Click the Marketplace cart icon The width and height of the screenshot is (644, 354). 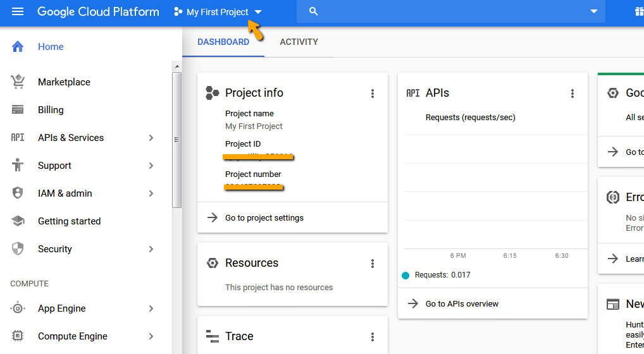pos(18,82)
